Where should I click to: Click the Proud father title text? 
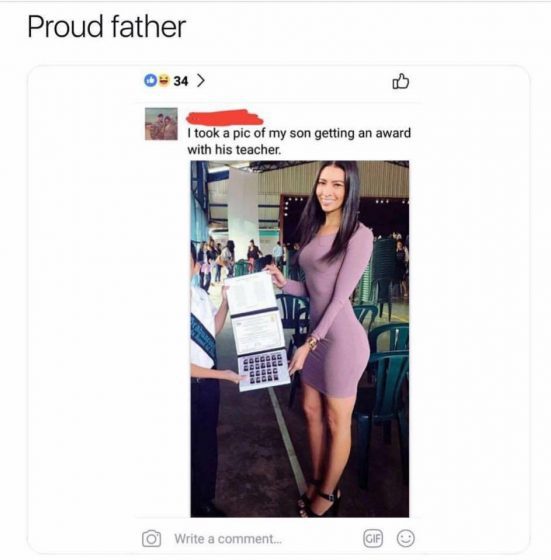pos(106,27)
